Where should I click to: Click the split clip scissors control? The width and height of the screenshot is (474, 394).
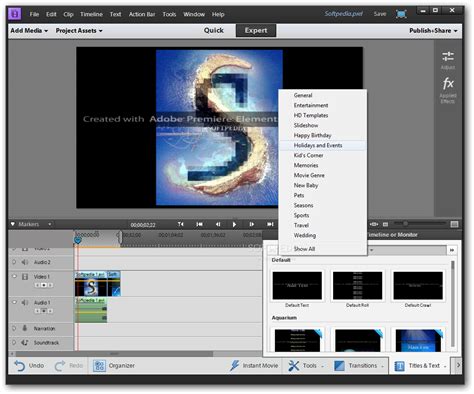[181, 224]
